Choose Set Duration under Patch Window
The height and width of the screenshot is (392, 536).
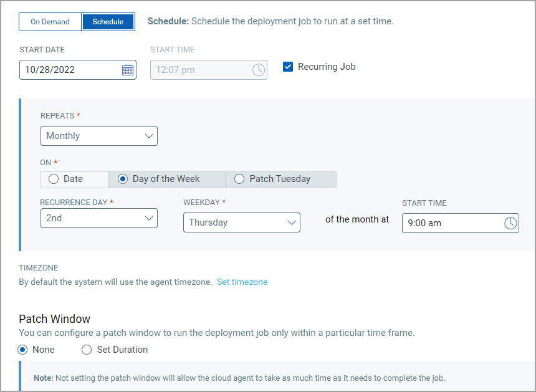(x=87, y=350)
